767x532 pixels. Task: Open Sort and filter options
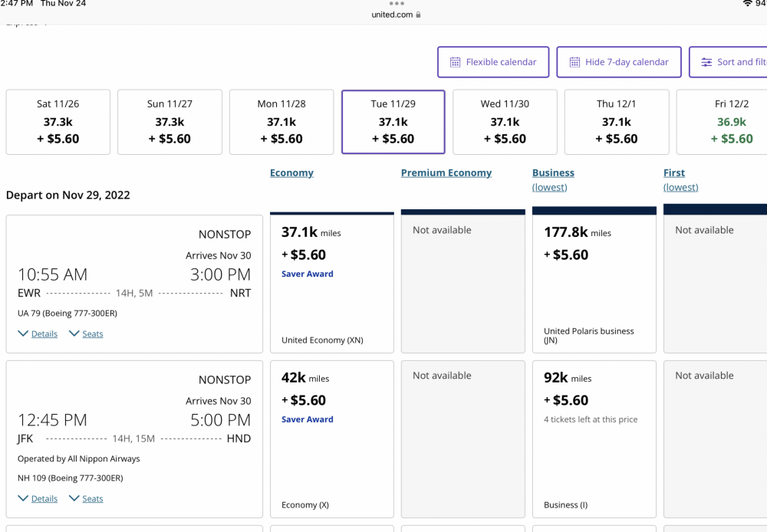(x=730, y=62)
